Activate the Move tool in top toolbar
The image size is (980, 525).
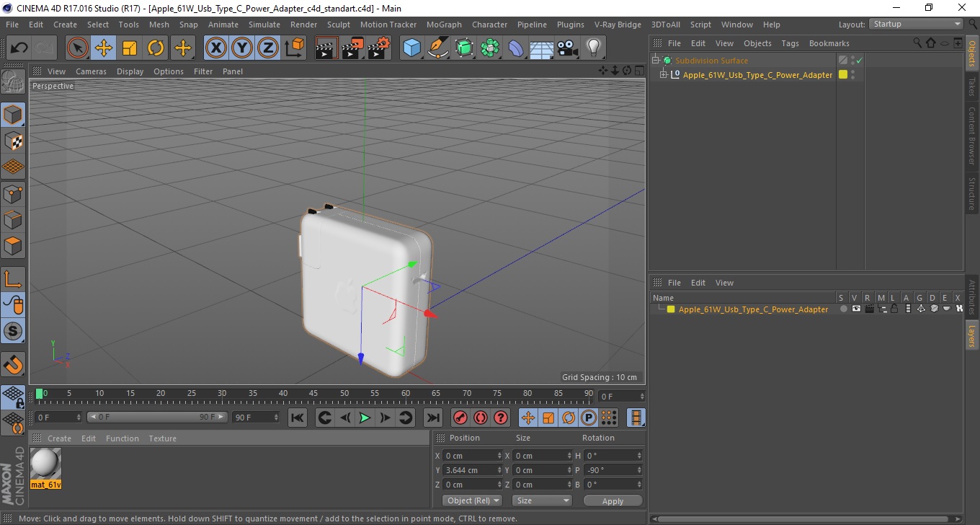click(104, 48)
